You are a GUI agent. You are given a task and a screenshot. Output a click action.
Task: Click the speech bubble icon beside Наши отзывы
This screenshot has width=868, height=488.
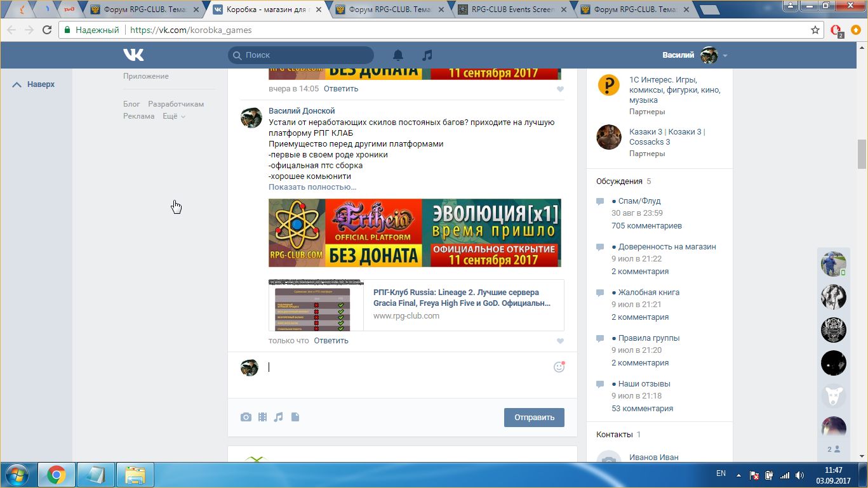600,384
